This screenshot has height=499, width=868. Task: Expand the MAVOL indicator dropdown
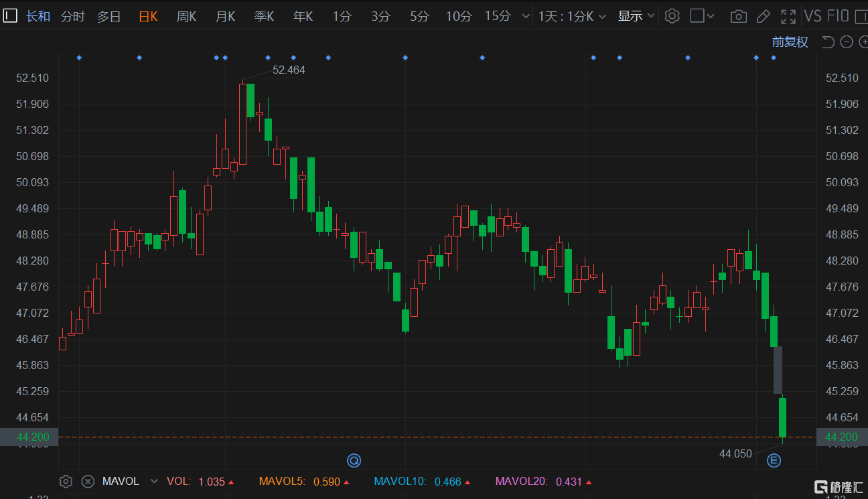pos(154,481)
